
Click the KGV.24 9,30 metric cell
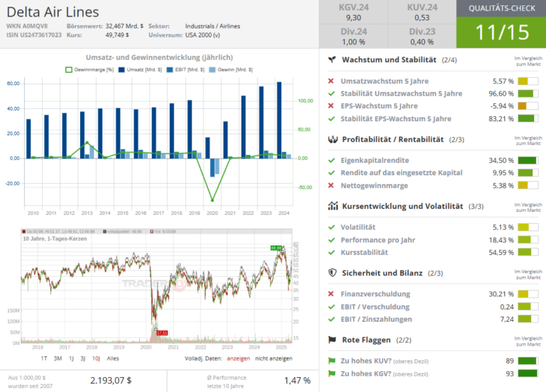[354, 12]
